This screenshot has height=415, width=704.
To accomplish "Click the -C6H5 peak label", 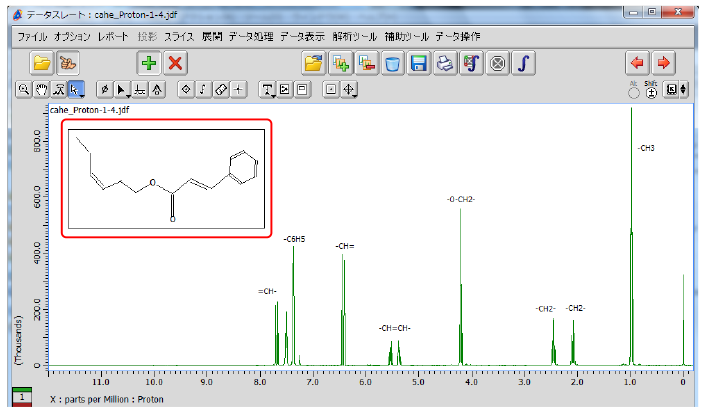I will pyautogui.click(x=294, y=239).
